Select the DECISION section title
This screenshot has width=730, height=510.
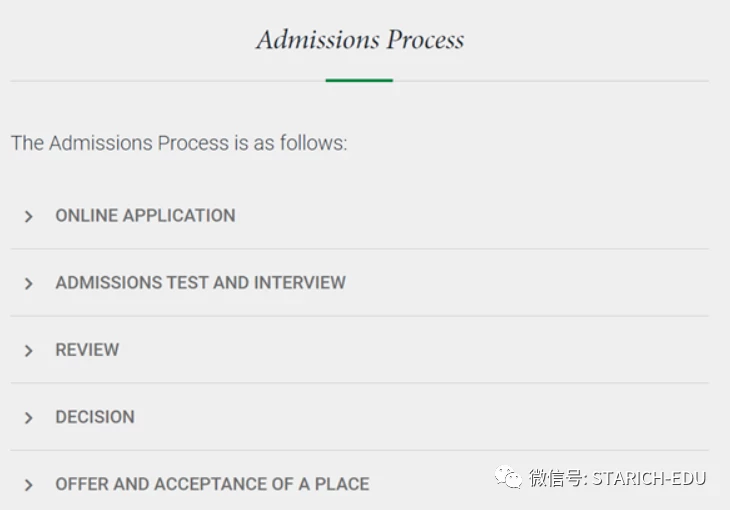95,417
